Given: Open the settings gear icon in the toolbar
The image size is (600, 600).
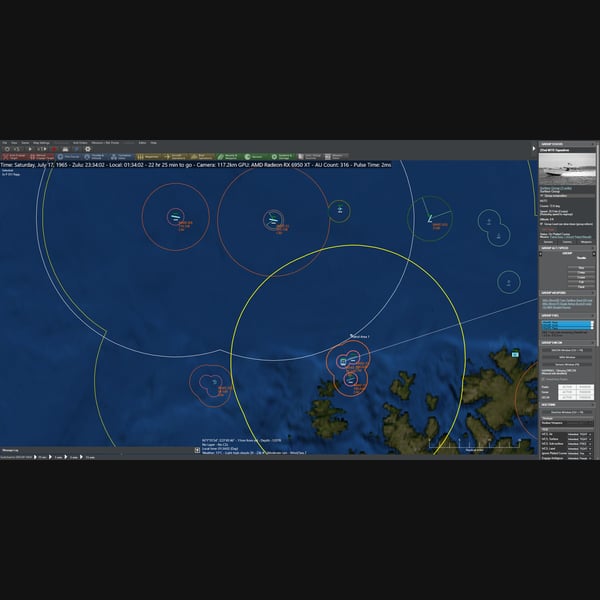Looking at the screenshot, I should click(88, 149).
